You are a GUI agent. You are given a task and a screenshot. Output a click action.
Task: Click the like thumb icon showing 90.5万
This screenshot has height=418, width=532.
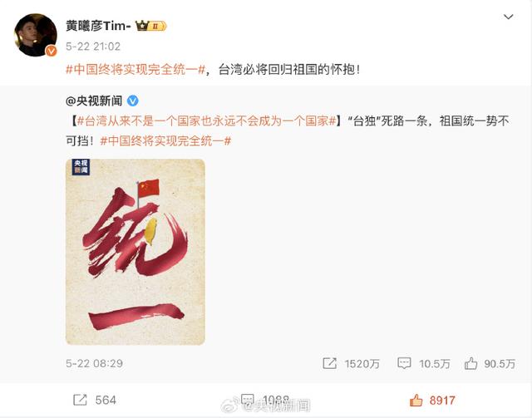pyautogui.click(x=471, y=363)
